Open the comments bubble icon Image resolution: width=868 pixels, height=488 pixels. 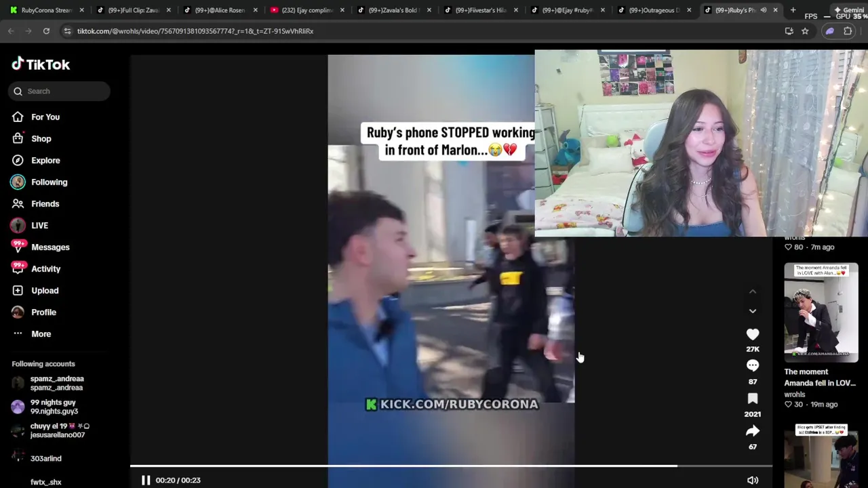(753, 366)
